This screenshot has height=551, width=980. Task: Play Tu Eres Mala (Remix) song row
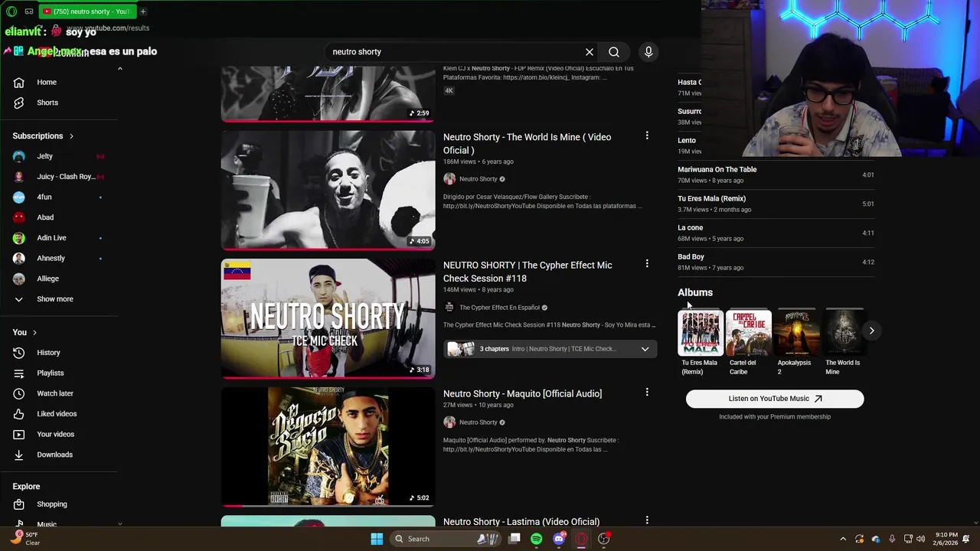[776, 204]
